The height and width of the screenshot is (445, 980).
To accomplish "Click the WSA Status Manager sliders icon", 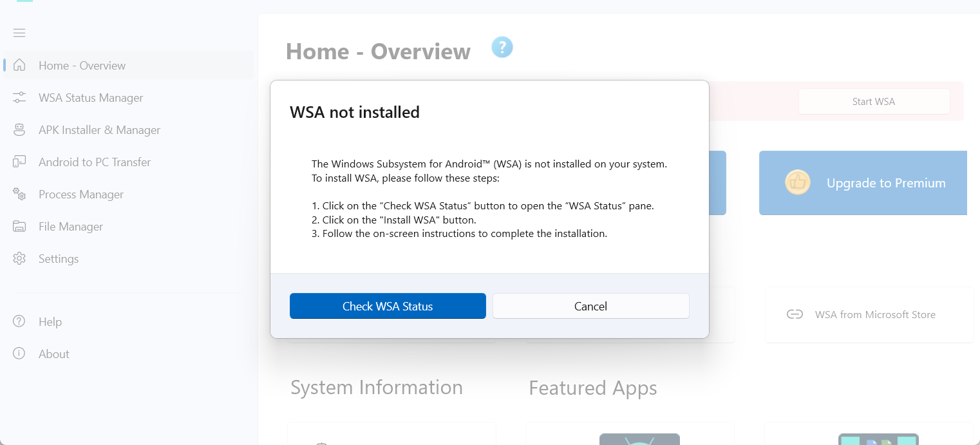I will 19,97.
